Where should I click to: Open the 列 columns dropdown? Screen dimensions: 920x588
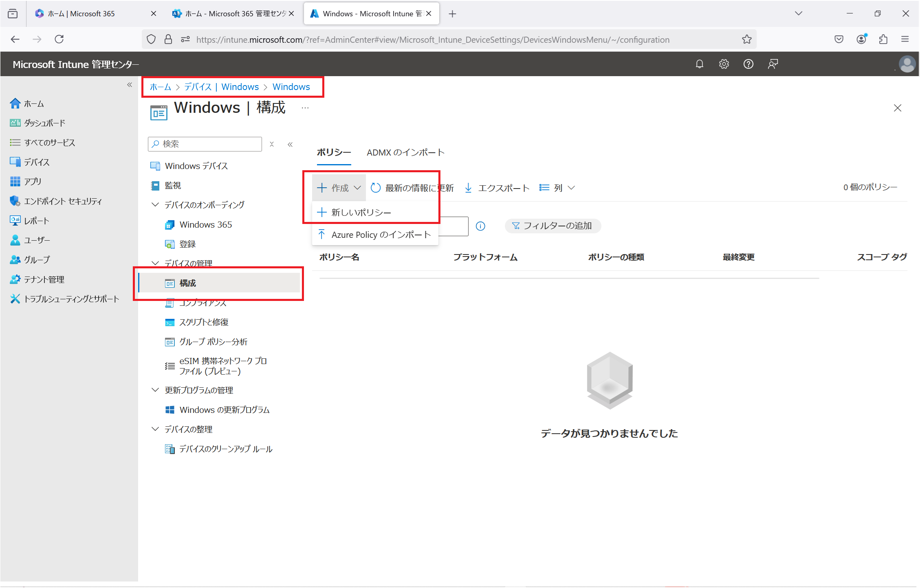[557, 188]
